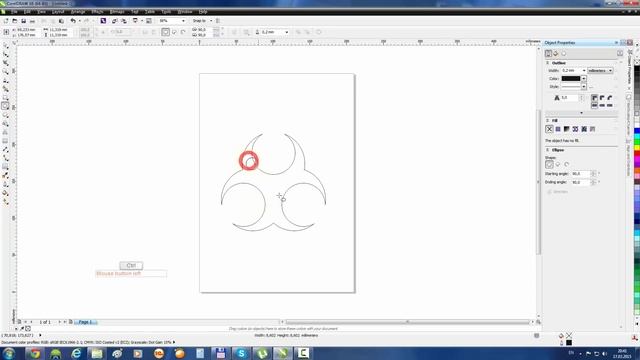Choose Texture fill type icon
Viewport: 640px width, 360px height.
click(584, 129)
